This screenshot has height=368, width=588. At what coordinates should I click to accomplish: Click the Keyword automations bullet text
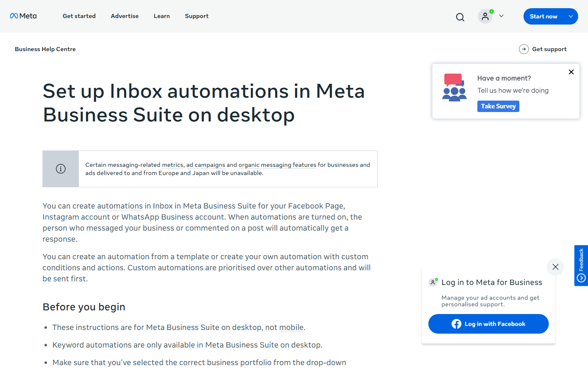(187, 345)
